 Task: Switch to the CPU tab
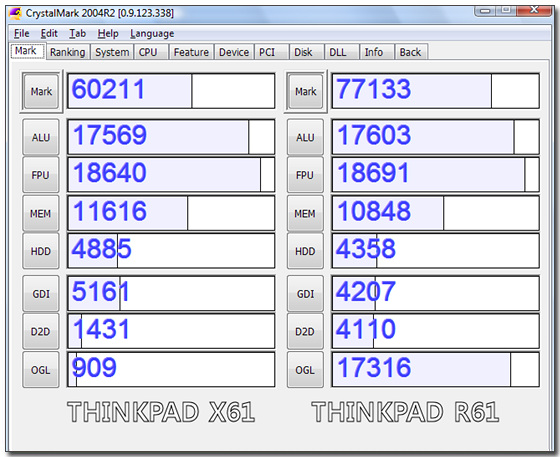tap(150, 52)
